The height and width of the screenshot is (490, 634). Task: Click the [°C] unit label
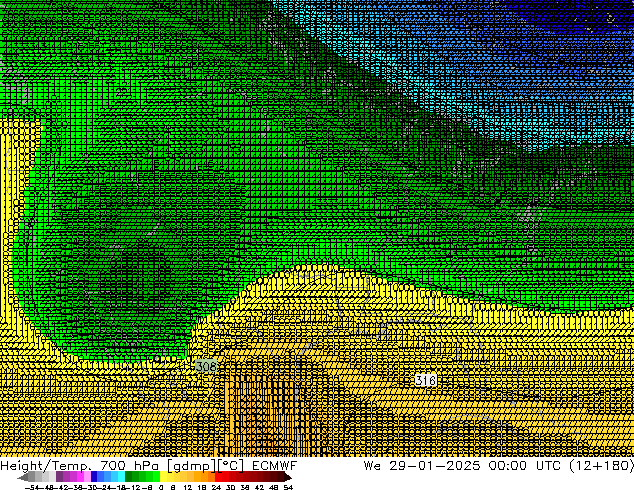pyautogui.click(x=231, y=466)
